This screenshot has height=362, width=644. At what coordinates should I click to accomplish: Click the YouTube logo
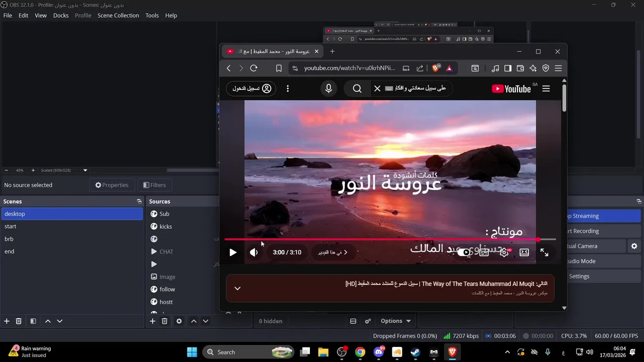click(x=511, y=88)
